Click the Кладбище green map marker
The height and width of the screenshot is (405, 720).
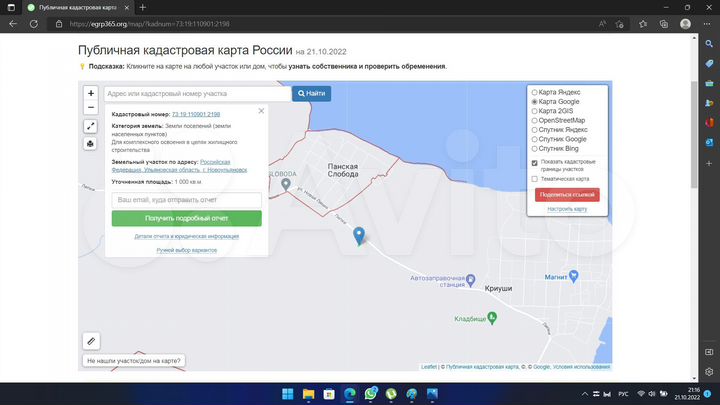click(492, 318)
